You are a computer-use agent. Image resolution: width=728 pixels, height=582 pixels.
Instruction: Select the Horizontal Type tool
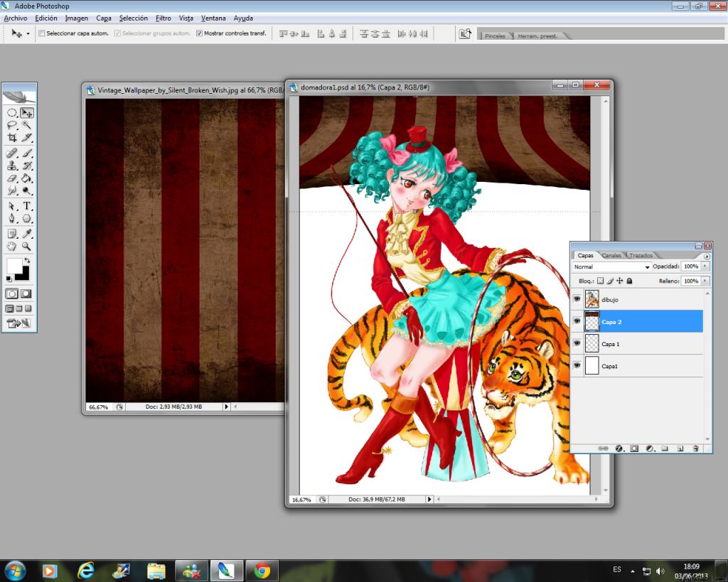coord(27,206)
